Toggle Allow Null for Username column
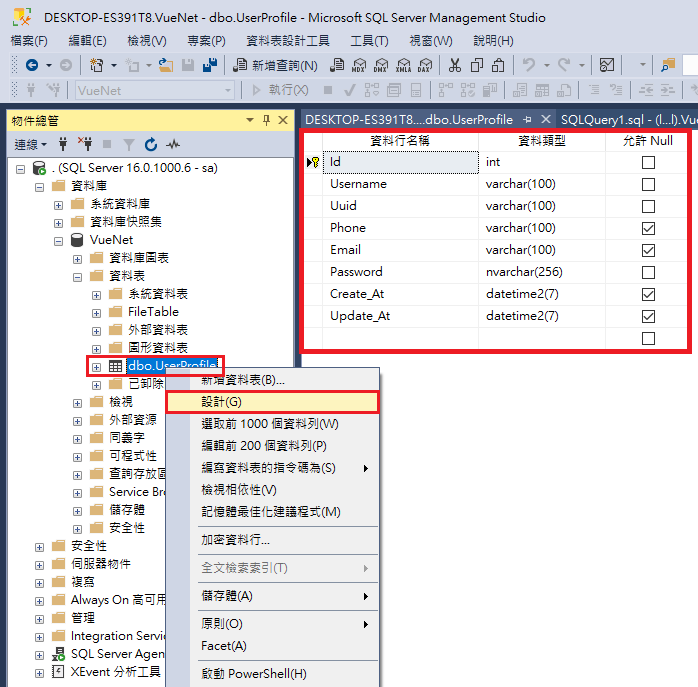The height and width of the screenshot is (687, 698). click(x=648, y=184)
